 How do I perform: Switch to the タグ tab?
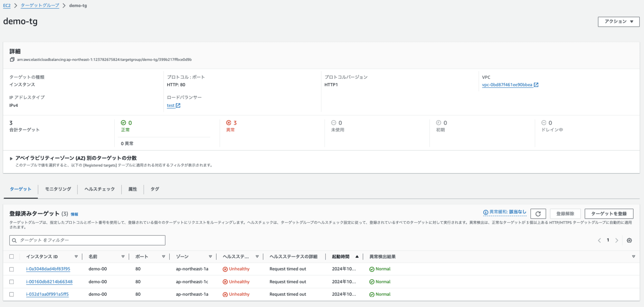[x=155, y=189]
